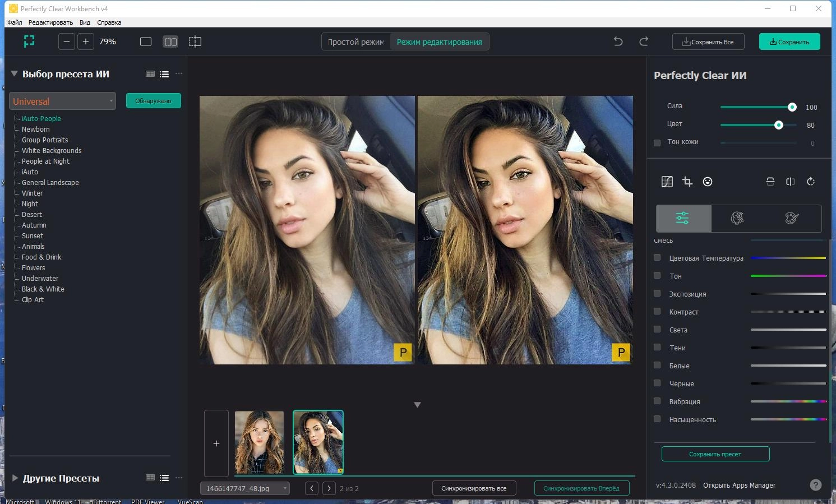This screenshot has height=504, width=836.
Task: Click the redo arrow icon
Action: click(644, 41)
